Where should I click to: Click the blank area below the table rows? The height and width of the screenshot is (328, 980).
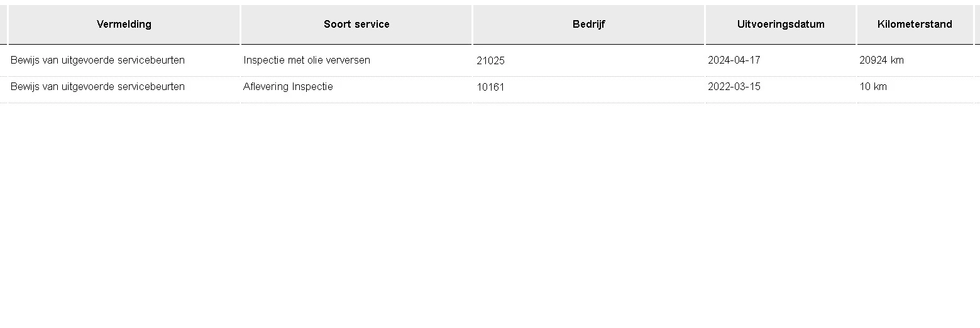[x=490, y=214]
